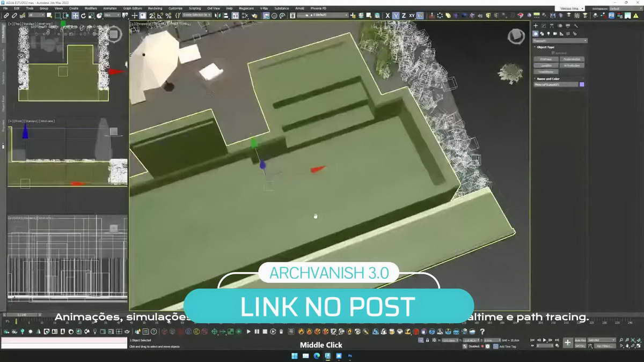Open the Align tool
644x362 pixels.
[226, 16]
